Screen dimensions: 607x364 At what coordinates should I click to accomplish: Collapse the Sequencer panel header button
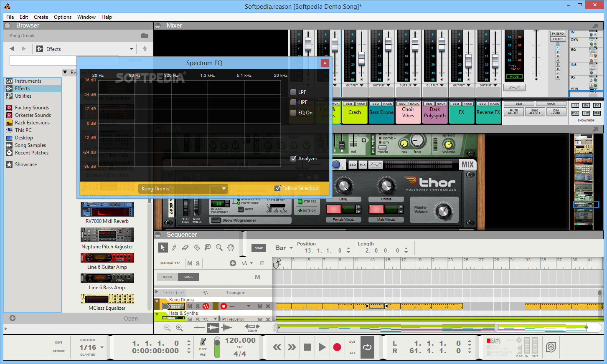pyautogui.click(x=158, y=235)
